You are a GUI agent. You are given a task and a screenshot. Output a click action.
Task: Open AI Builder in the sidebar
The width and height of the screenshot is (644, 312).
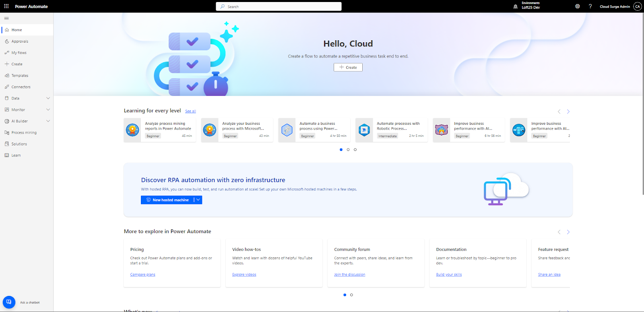click(27, 121)
